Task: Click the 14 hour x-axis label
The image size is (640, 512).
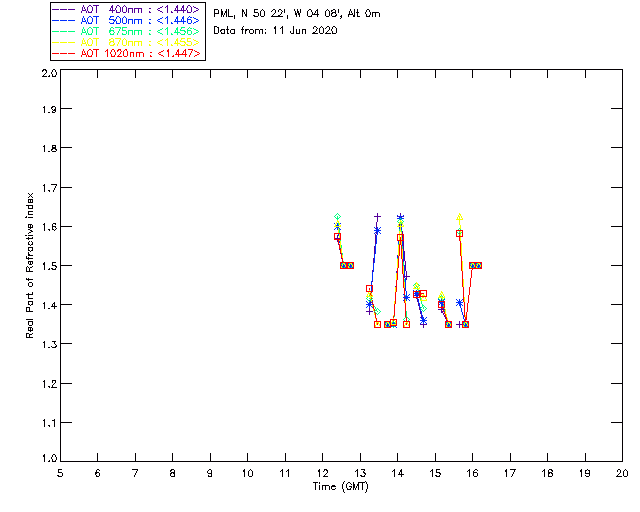Action: coord(398,473)
